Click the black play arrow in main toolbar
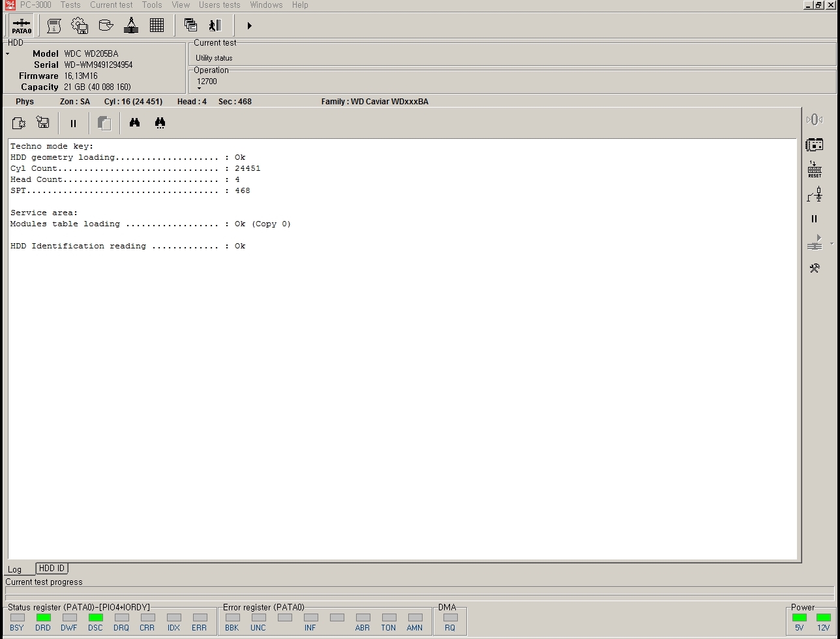840x639 pixels. pyautogui.click(x=249, y=25)
